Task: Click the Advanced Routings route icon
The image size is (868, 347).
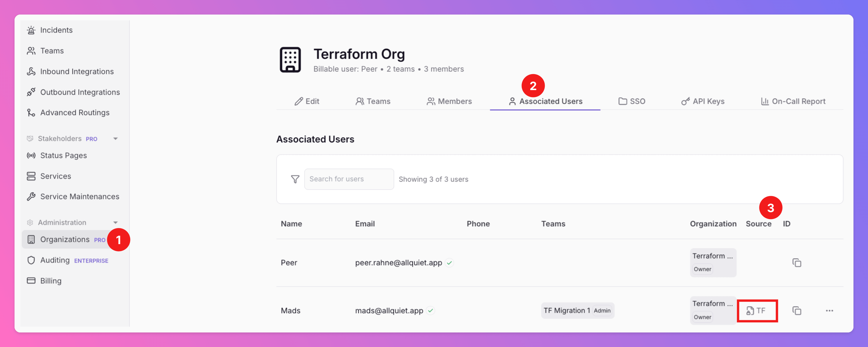Action: pyautogui.click(x=31, y=112)
